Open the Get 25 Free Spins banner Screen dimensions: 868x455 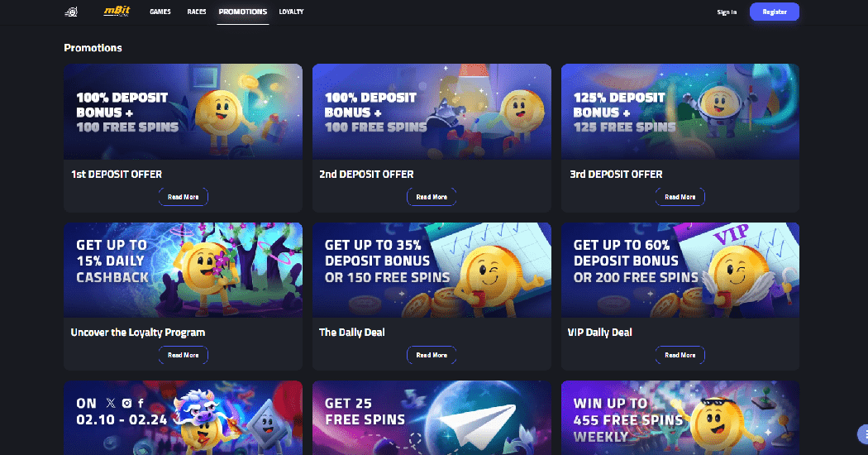(432, 418)
